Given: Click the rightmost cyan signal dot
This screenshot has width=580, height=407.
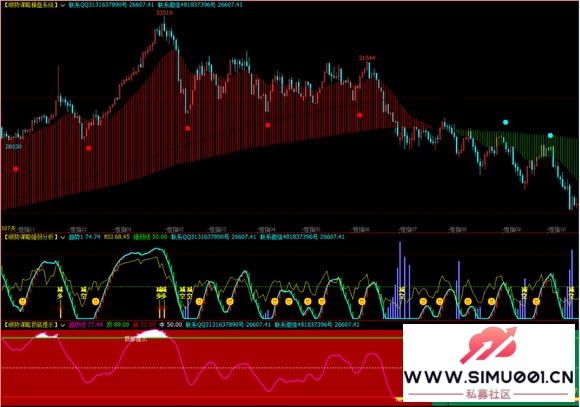Looking at the screenshot, I should [550, 136].
